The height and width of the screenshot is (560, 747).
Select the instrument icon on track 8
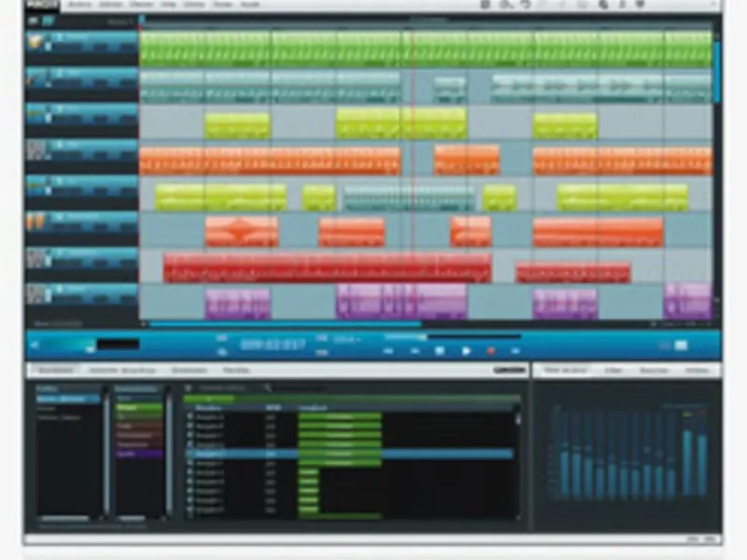(35, 294)
